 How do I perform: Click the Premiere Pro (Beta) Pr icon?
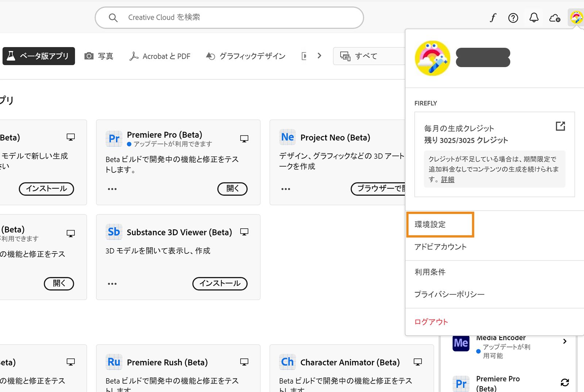click(x=114, y=138)
